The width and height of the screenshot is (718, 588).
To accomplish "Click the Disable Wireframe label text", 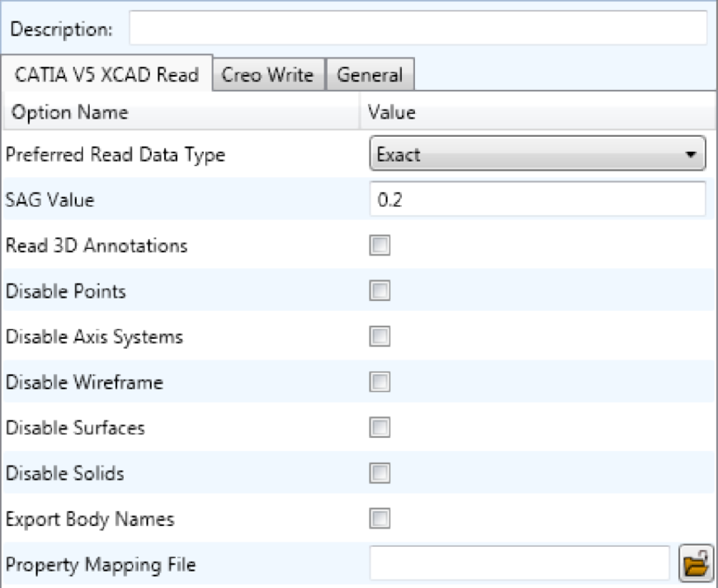I will click(x=84, y=382).
